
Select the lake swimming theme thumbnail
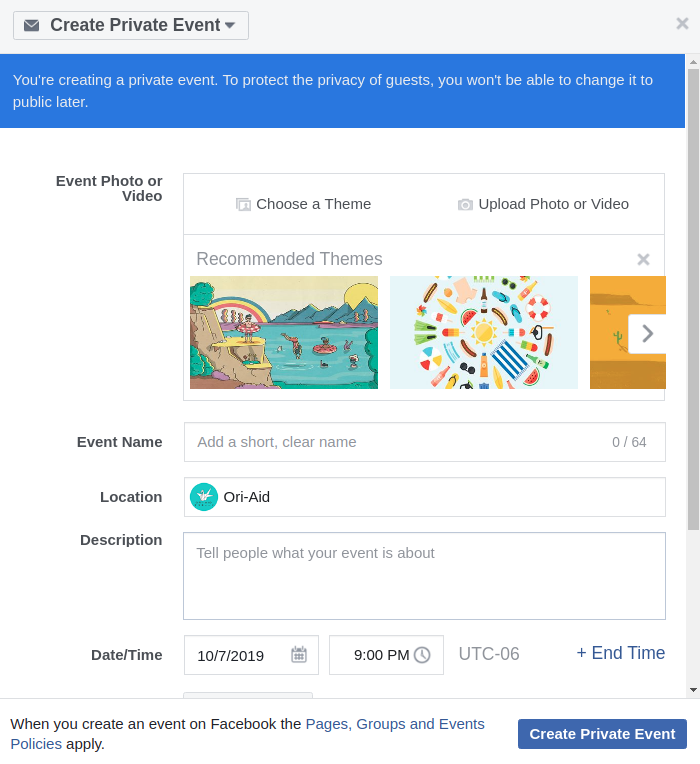click(x=284, y=332)
